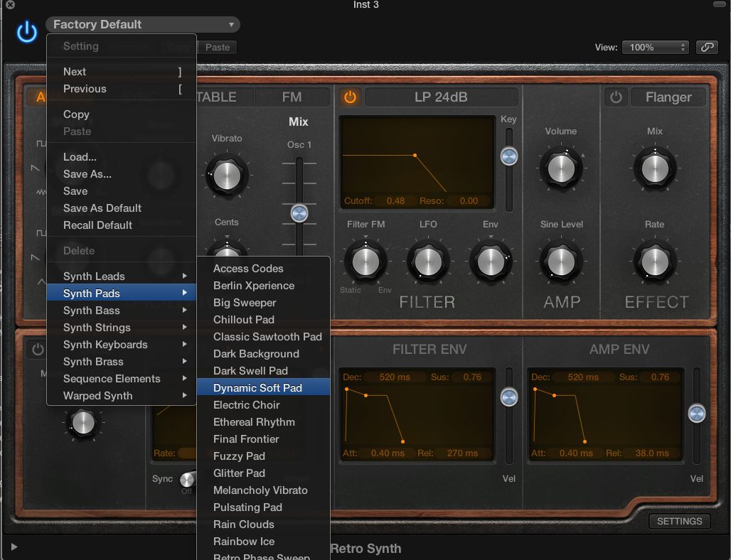The width and height of the screenshot is (731, 560).
Task: Click the filter Key slider handle
Action: (508, 156)
